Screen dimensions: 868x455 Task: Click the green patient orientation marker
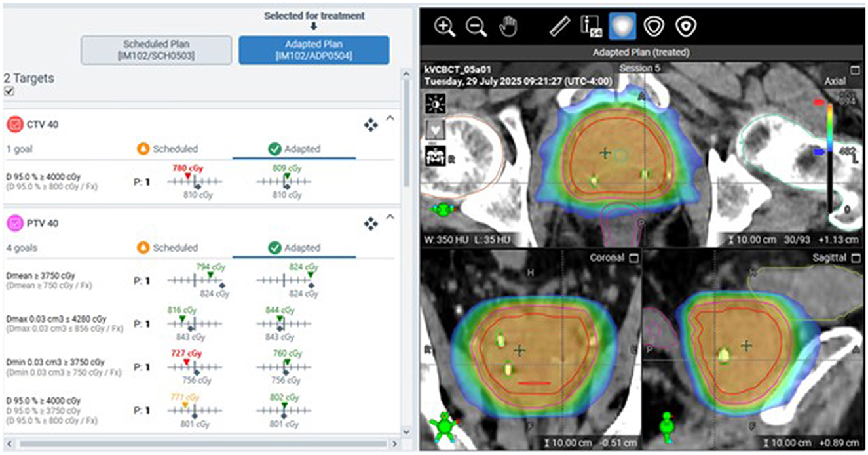(x=443, y=208)
